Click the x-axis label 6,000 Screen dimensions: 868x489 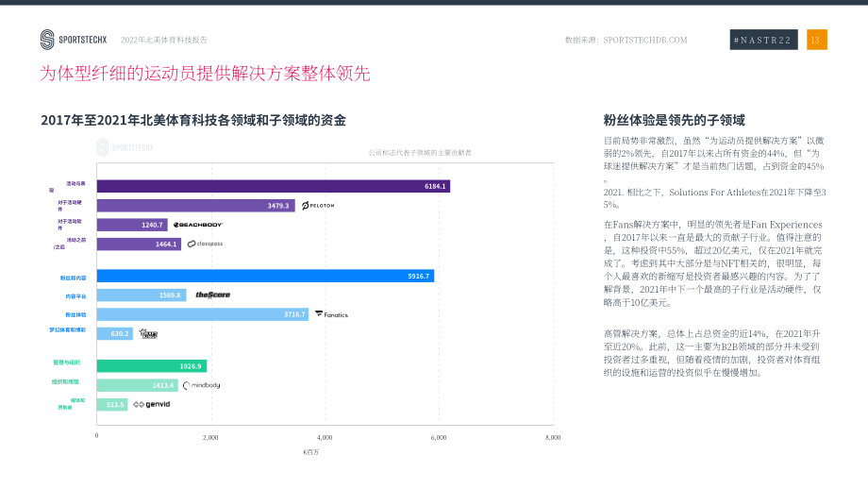439,437
